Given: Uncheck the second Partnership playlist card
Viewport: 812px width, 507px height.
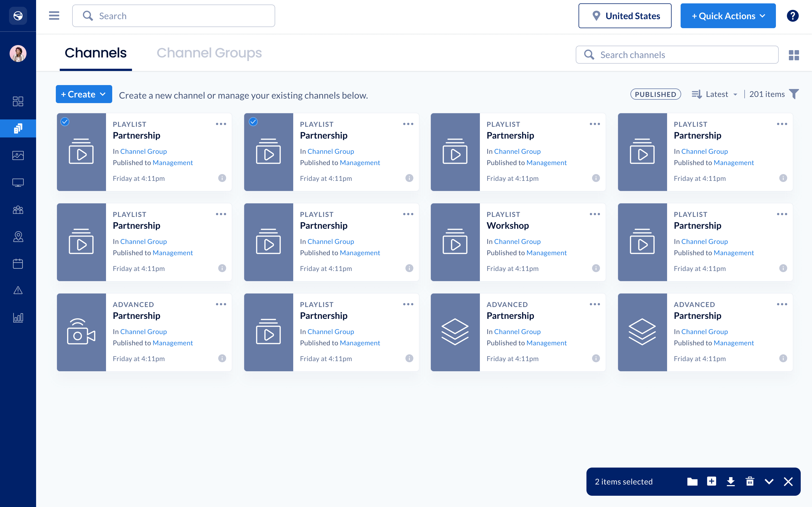Looking at the screenshot, I should pyautogui.click(x=253, y=122).
